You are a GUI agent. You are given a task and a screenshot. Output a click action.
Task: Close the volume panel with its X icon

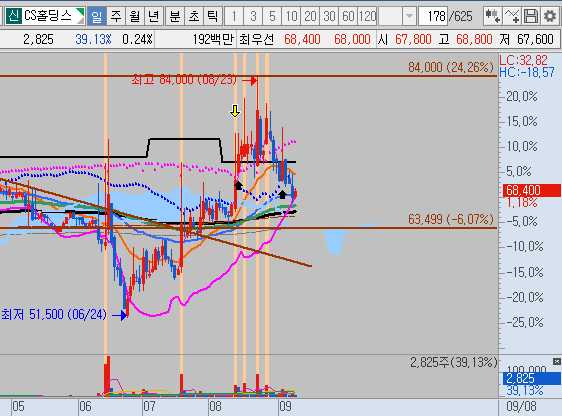(x=557, y=362)
